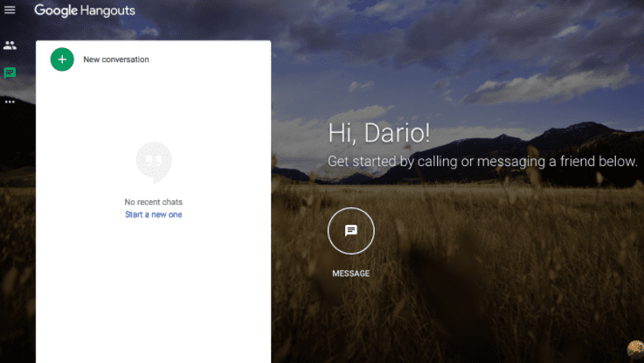Click the New conversation label
This screenshot has width=644, height=363.
[116, 59]
